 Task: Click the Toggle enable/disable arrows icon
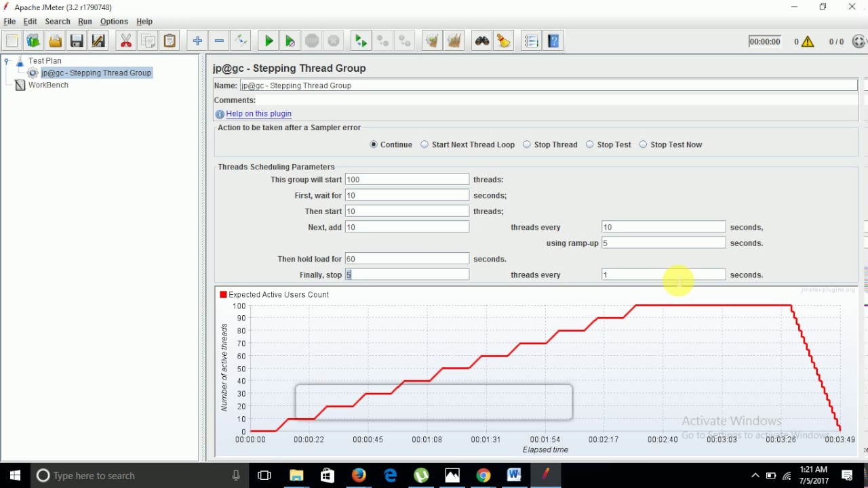tap(241, 41)
